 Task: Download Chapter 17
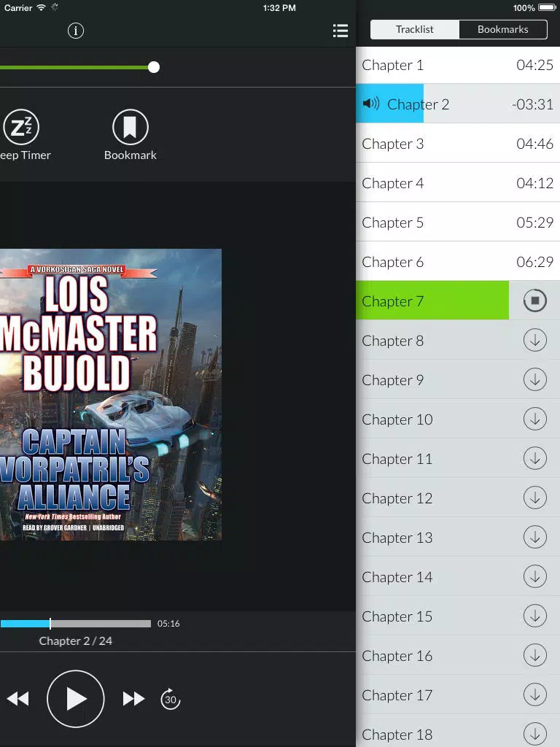click(534, 695)
